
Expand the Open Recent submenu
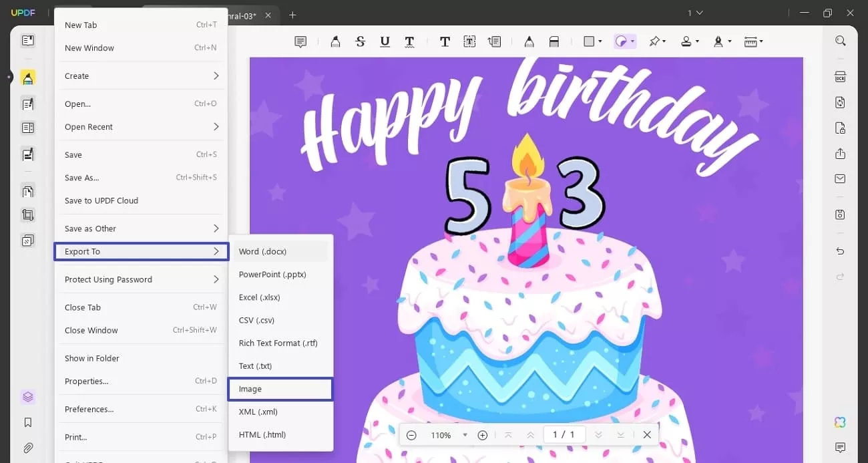[x=141, y=127]
